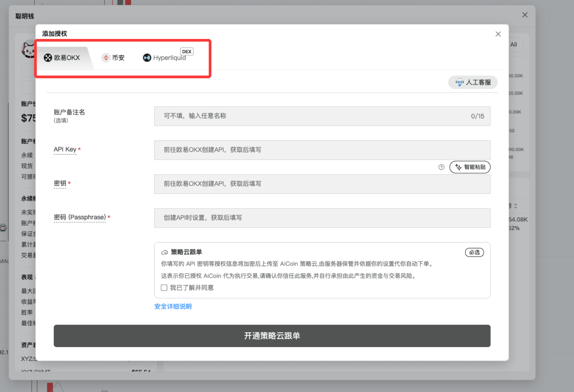Click the cloud icon beside 策略云跟单
Image resolution: width=574 pixels, height=392 pixels.
pyautogui.click(x=164, y=252)
